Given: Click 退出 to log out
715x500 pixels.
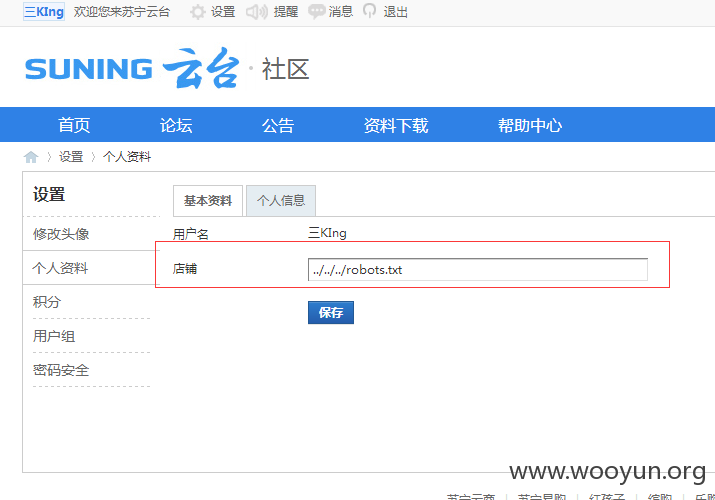Looking at the screenshot, I should (395, 12).
